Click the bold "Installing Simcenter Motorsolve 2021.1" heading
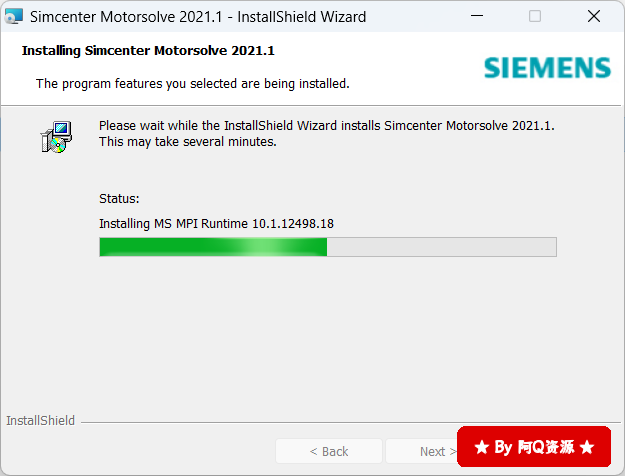 (148, 51)
